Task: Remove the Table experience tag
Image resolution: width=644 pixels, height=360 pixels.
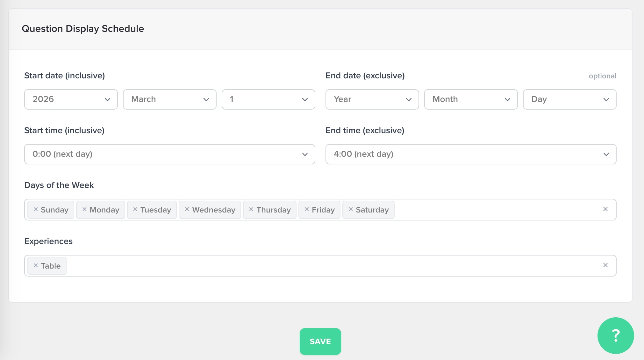Action: pyautogui.click(x=36, y=265)
